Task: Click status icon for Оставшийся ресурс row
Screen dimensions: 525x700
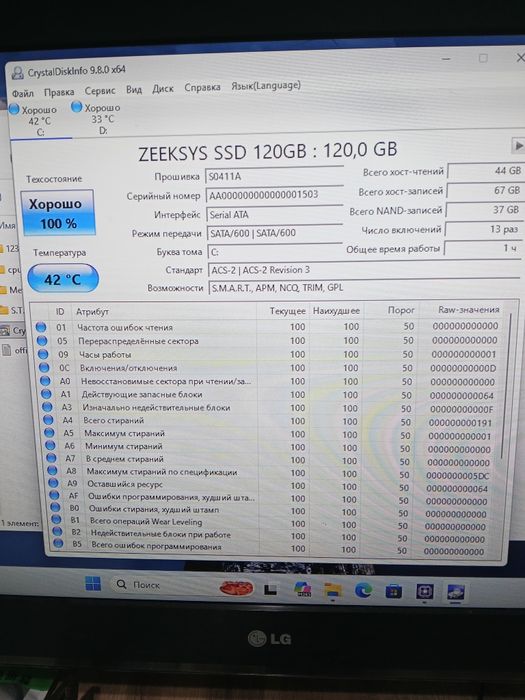Action: click(x=53, y=483)
